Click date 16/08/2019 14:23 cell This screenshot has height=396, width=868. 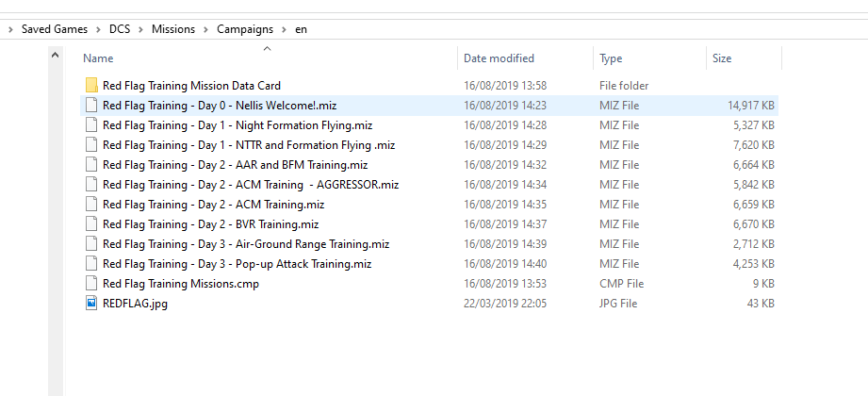click(505, 106)
